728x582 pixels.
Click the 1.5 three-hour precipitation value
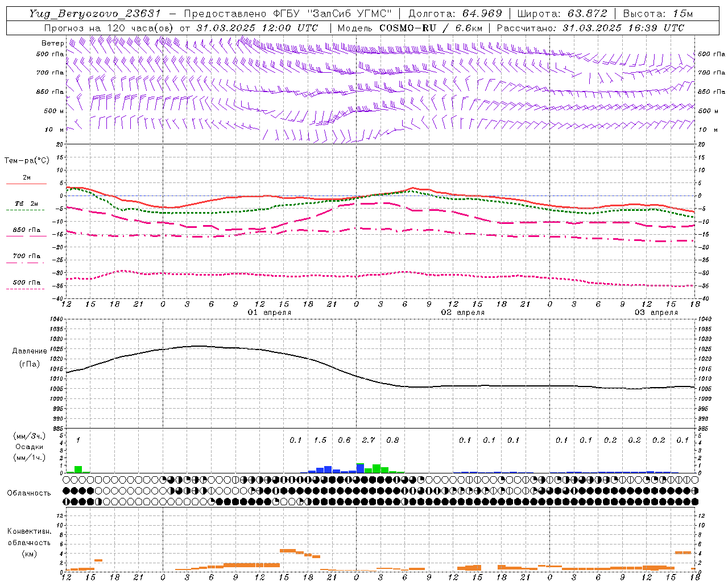click(x=320, y=440)
